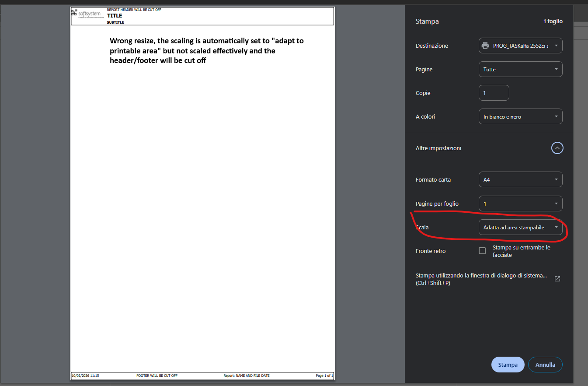Screen dimensions: 588x386
Task: Collapse Altre impostazioni with the chevron button
Action: click(x=557, y=148)
